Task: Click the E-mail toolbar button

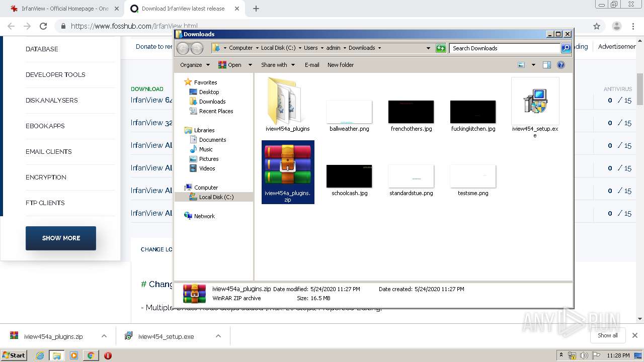Action: pyautogui.click(x=312, y=65)
